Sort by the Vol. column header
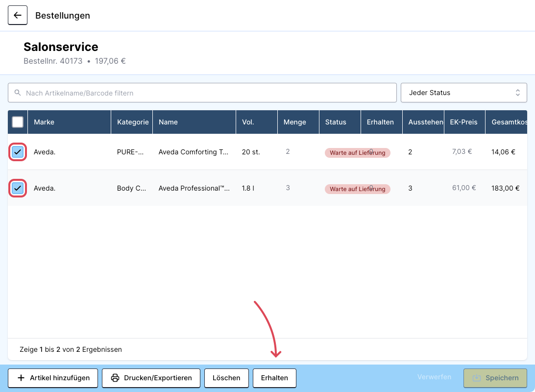This screenshot has height=392, width=535. 257,122
